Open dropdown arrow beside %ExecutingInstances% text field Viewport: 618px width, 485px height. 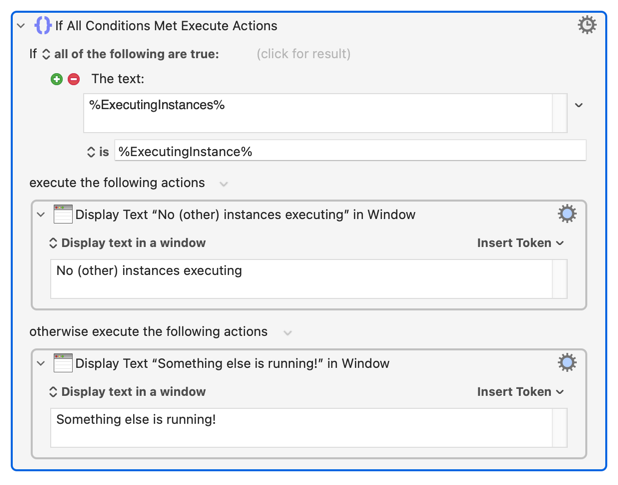(578, 105)
